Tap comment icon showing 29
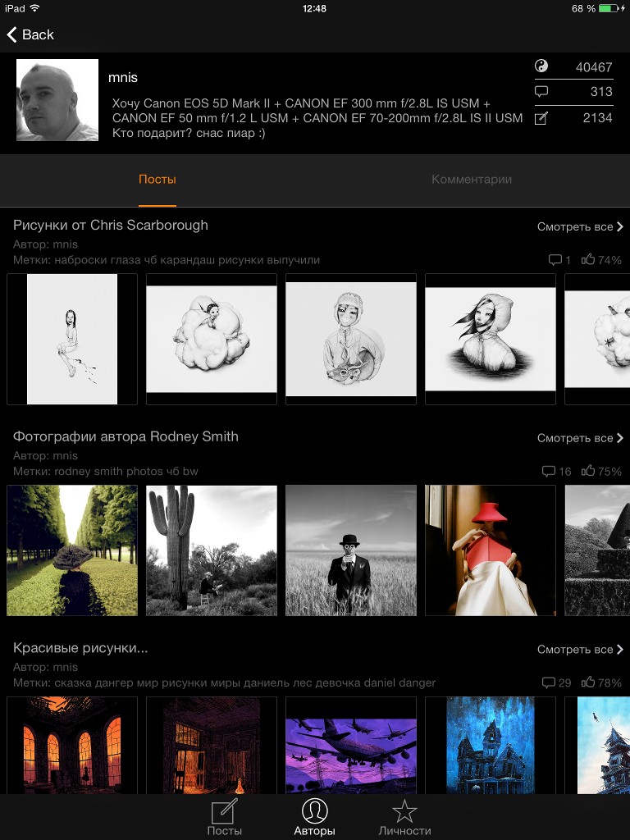This screenshot has width=630, height=840. [x=548, y=683]
